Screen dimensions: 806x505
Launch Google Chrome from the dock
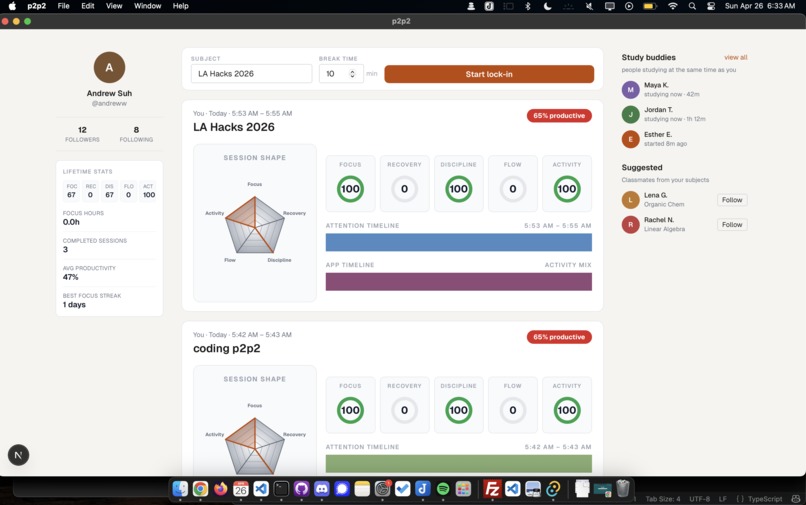click(200, 488)
